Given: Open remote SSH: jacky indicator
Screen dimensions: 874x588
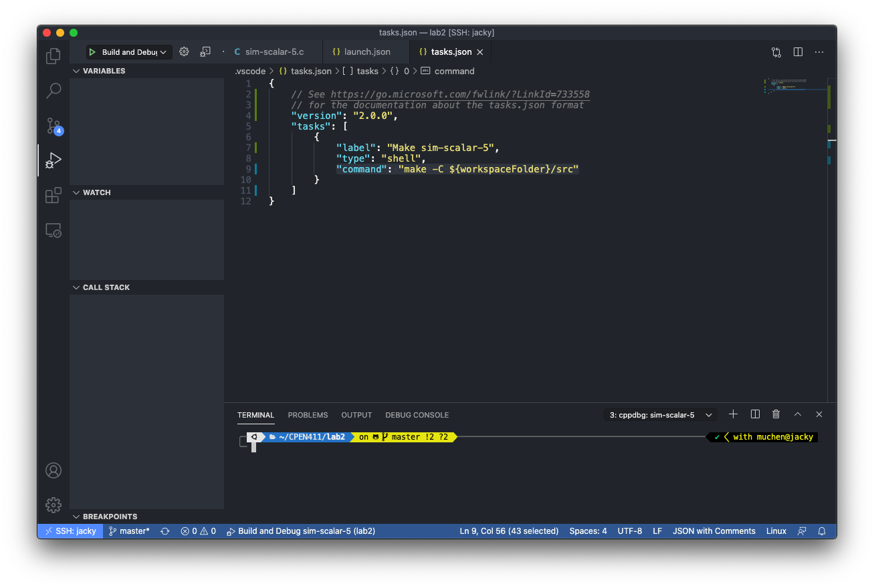Looking at the screenshot, I should coord(70,531).
